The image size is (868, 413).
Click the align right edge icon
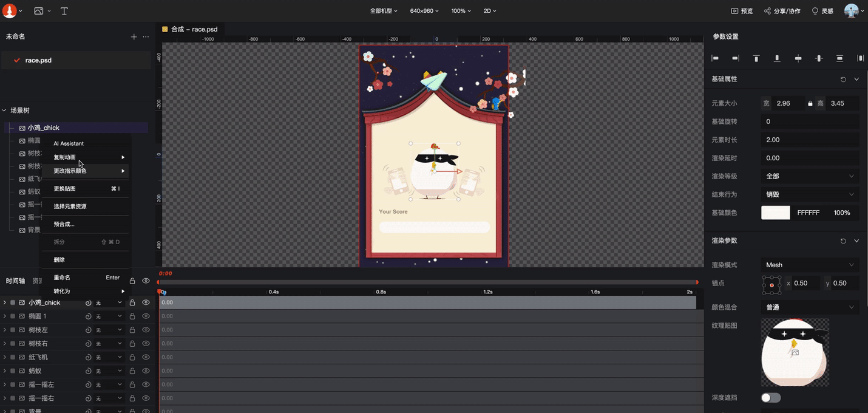pos(736,58)
